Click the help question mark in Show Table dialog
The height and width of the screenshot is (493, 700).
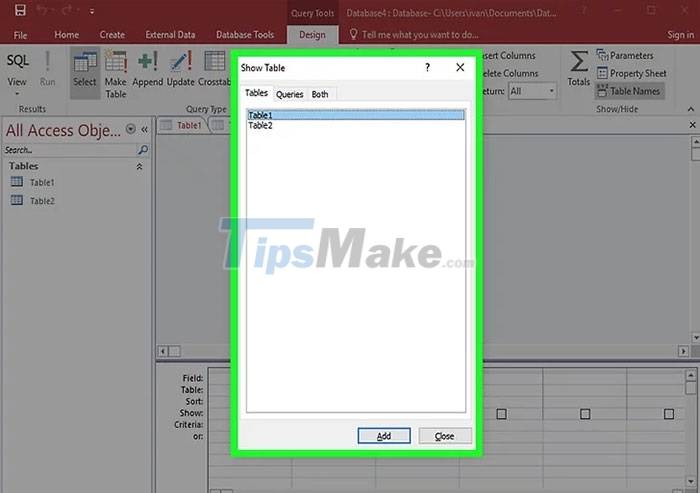tap(427, 67)
